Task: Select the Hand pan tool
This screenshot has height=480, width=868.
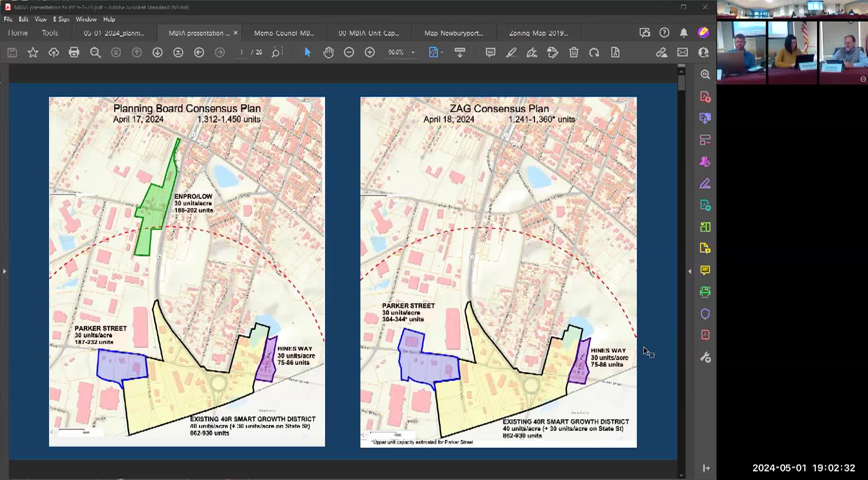Action: coord(328,52)
